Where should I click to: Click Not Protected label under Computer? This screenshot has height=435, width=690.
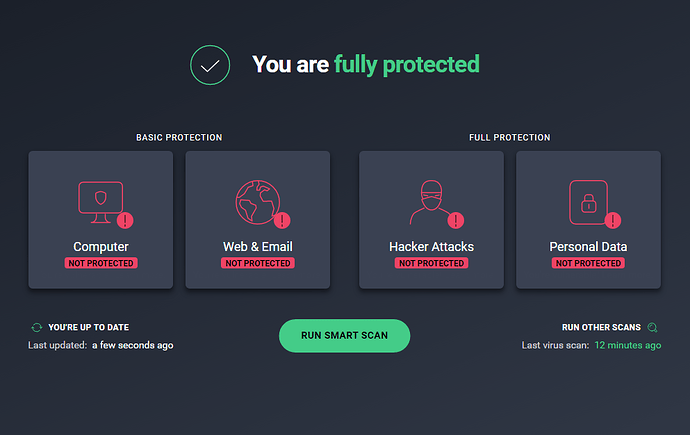pos(101,263)
